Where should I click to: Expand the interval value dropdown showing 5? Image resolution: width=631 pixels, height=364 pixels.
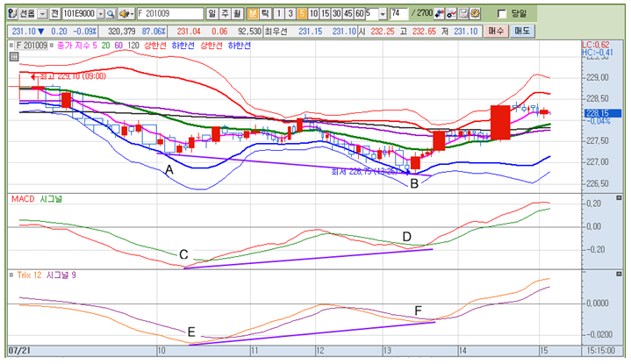pos(381,14)
